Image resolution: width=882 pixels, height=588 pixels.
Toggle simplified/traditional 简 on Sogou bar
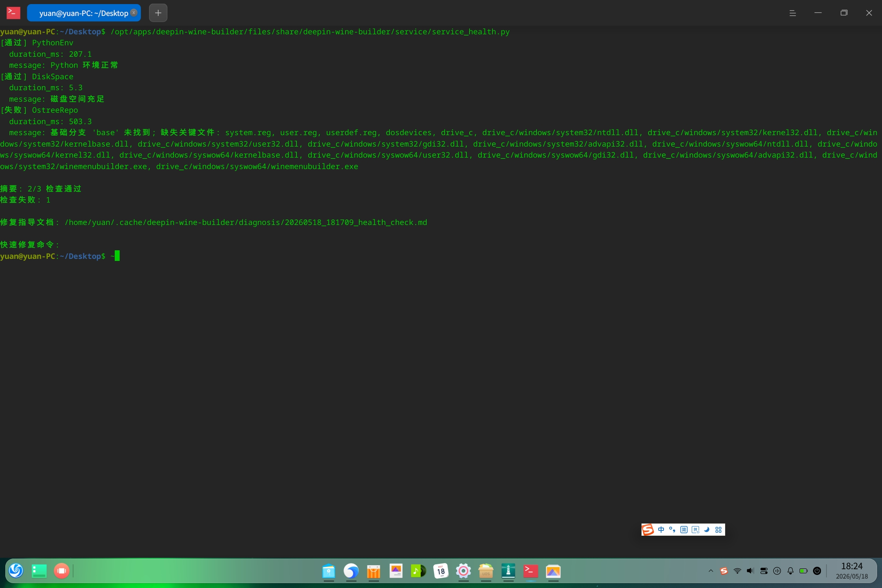pyautogui.click(x=684, y=530)
